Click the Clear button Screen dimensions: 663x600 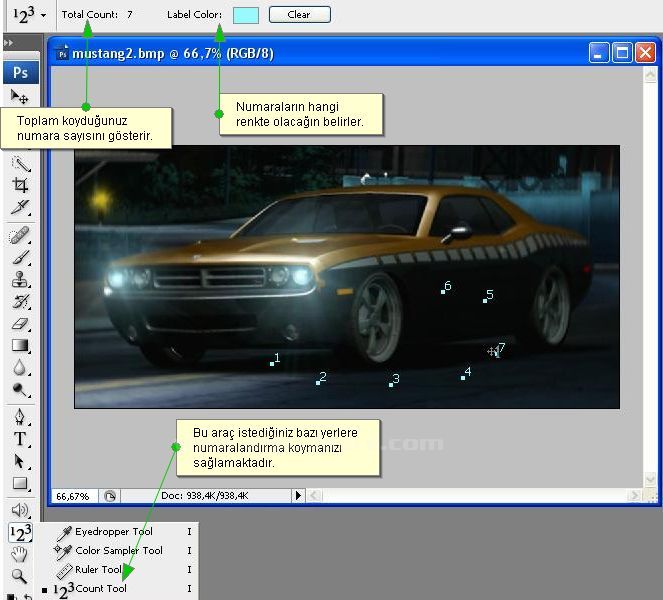pyautogui.click(x=300, y=14)
